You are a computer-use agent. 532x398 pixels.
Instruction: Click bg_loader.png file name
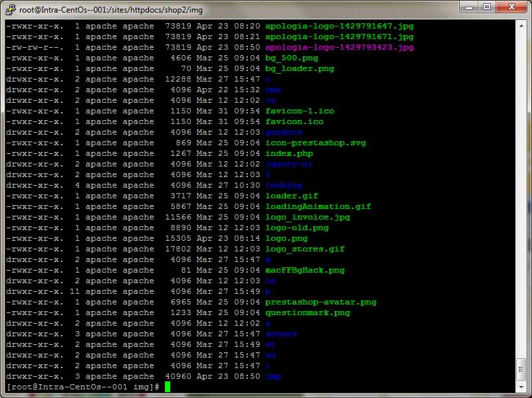pyautogui.click(x=299, y=68)
